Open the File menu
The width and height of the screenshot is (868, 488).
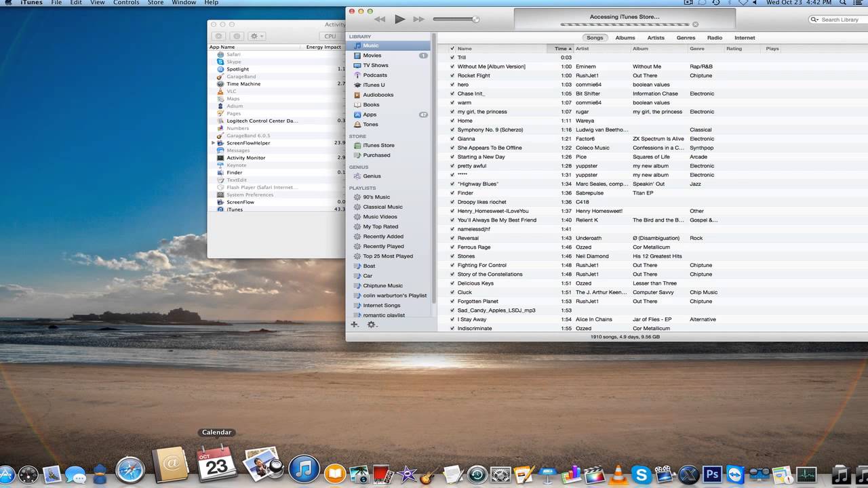point(56,3)
